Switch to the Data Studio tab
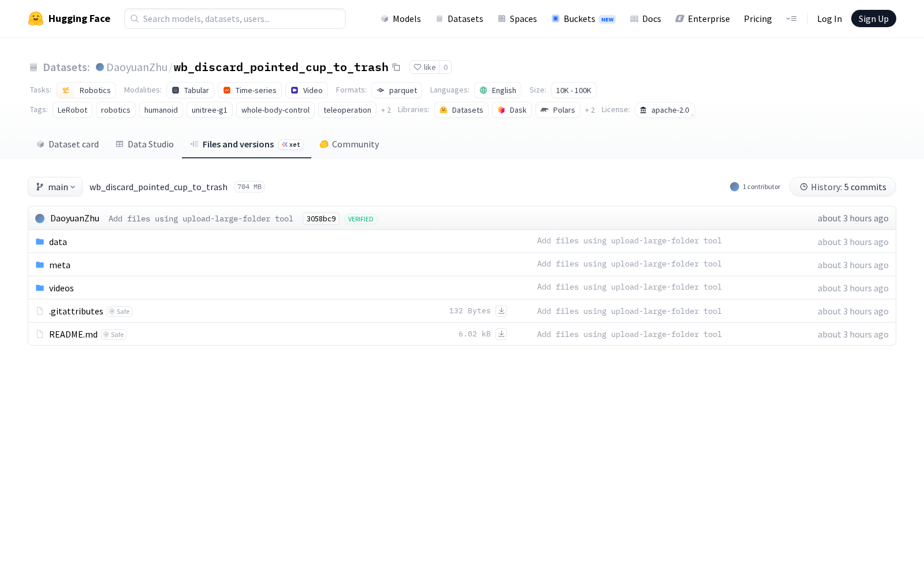Viewport: 924px width, 578px height. (144, 144)
